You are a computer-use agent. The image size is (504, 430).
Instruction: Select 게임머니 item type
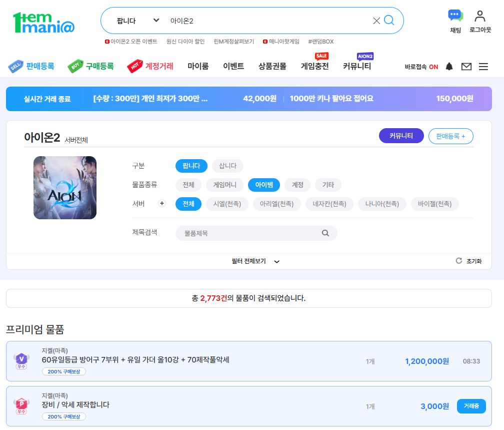pyautogui.click(x=224, y=185)
